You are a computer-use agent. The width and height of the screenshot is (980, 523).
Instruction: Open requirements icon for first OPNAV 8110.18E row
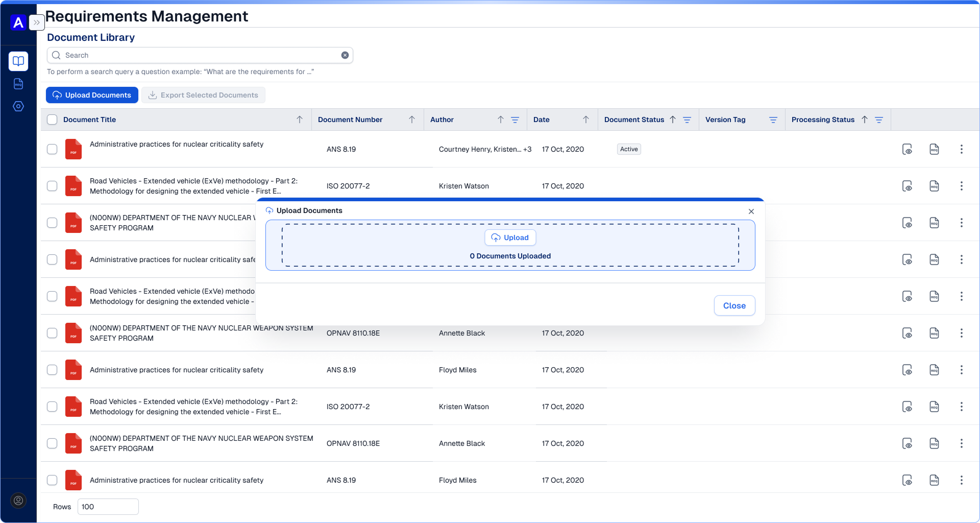pyautogui.click(x=934, y=333)
